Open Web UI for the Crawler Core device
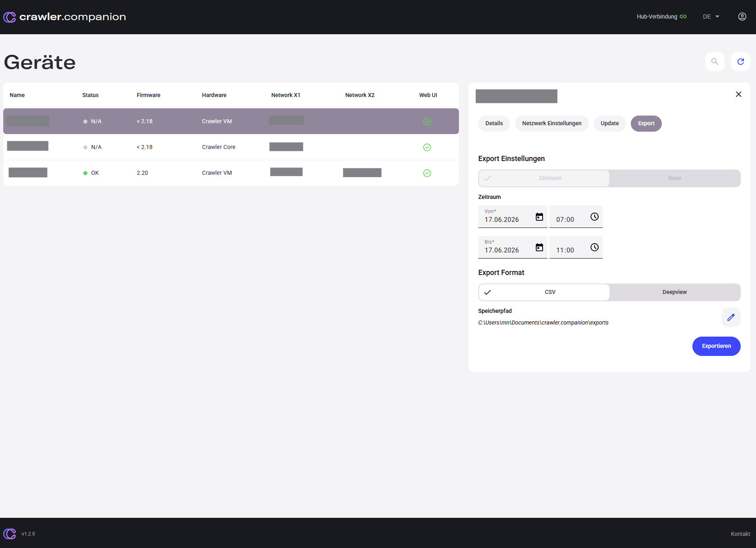This screenshot has height=548, width=756. pyautogui.click(x=427, y=147)
